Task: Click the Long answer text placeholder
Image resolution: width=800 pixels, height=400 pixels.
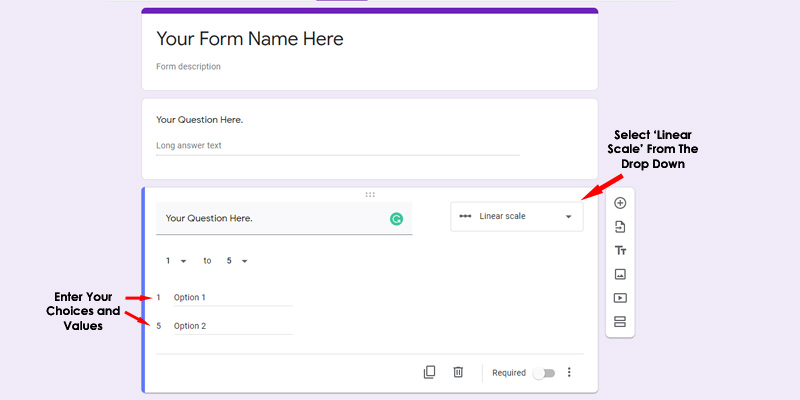Action: click(x=189, y=145)
